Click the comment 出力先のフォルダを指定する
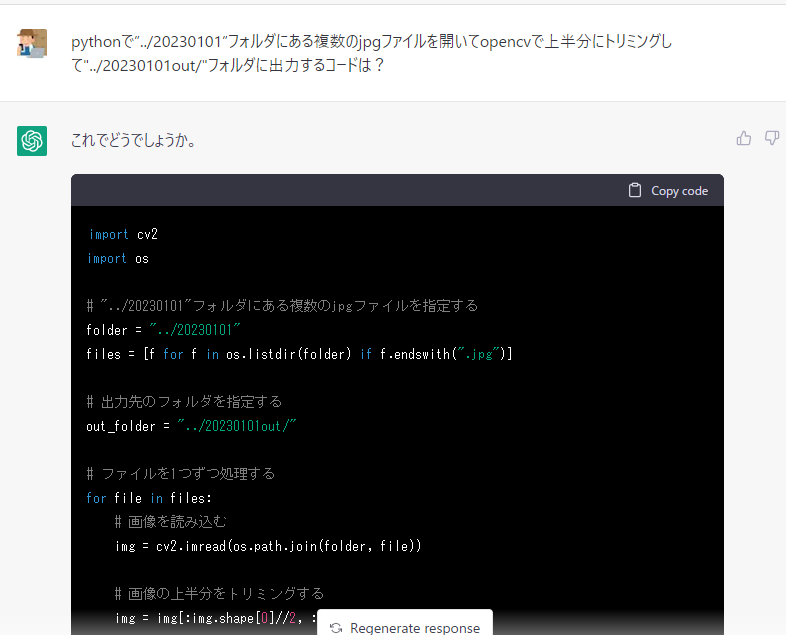 tap(184, 401)
